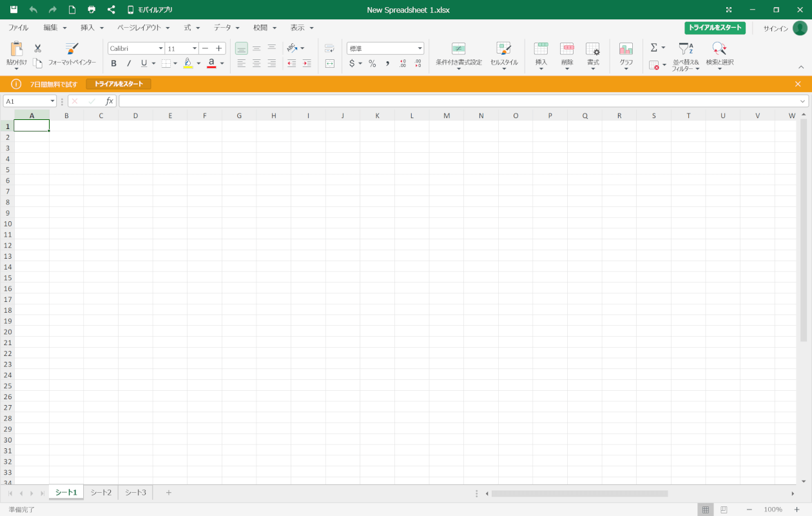The image size is (812, 516).
Task: Open the ページレイアウト menu
Action: click(x=143, y=28)
